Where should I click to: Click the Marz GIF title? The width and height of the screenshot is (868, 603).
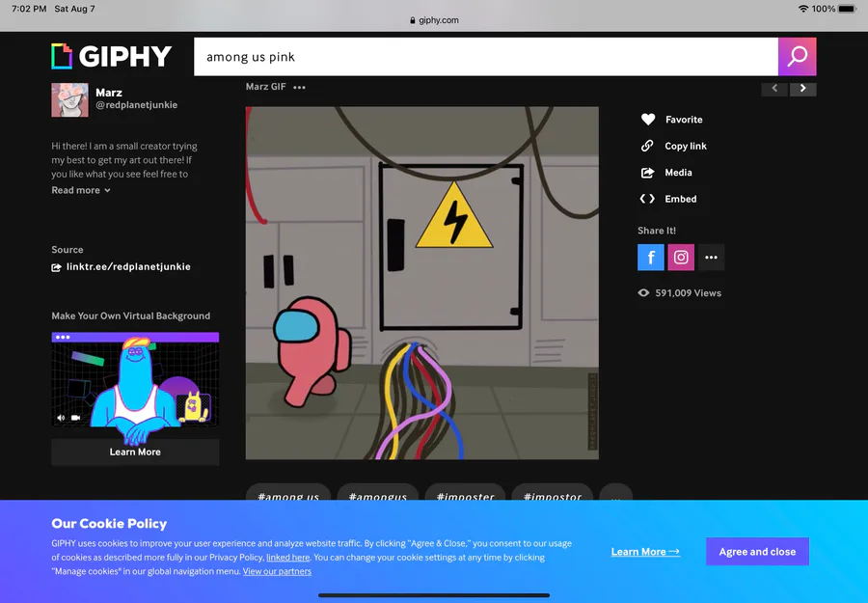pos(266,87)
